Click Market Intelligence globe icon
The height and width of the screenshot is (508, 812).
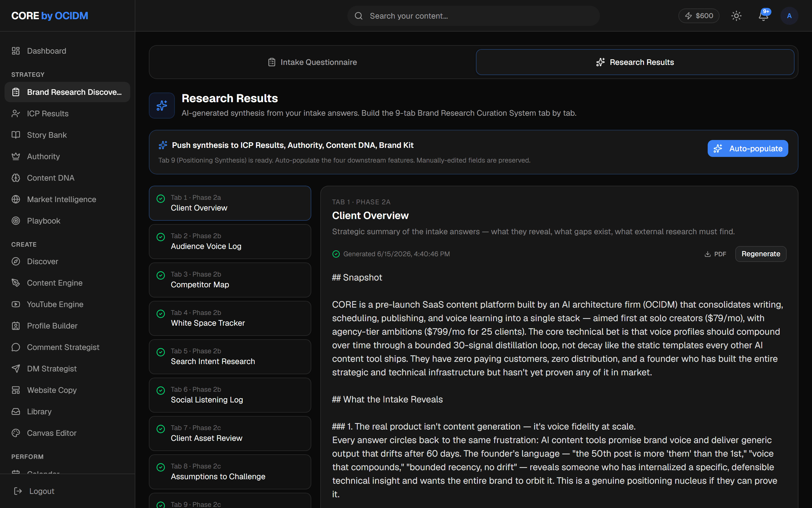tap(16, 200)
